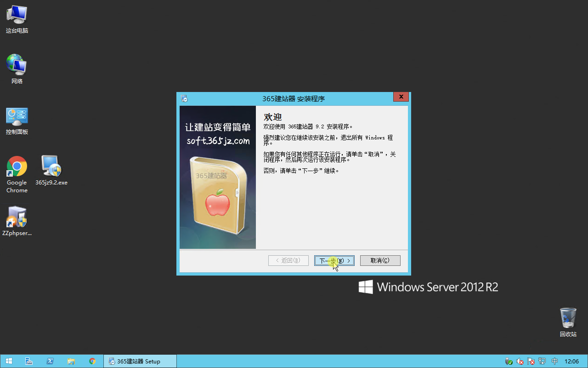The height and width of the screenshot is (368, 588).
Task: Cancel setup with 取消(C) button
Action: coord(380,260)
